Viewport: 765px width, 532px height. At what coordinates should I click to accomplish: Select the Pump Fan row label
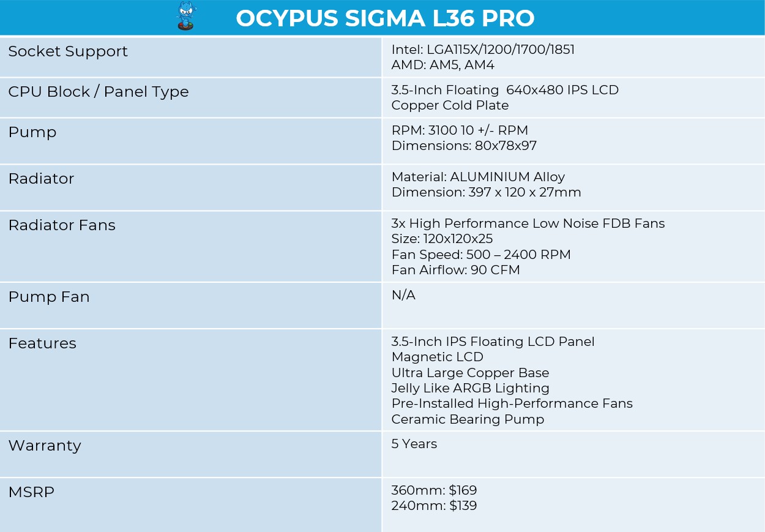click(x=49, y=297)
